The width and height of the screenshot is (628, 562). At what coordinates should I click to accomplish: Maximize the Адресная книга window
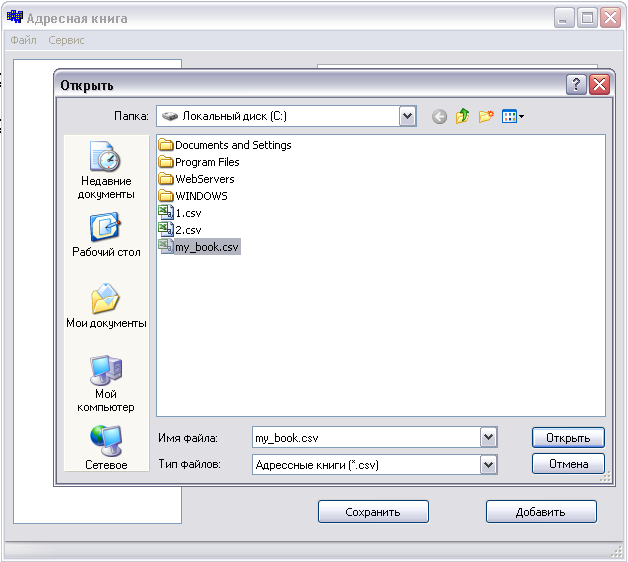(x=587, y=18)
